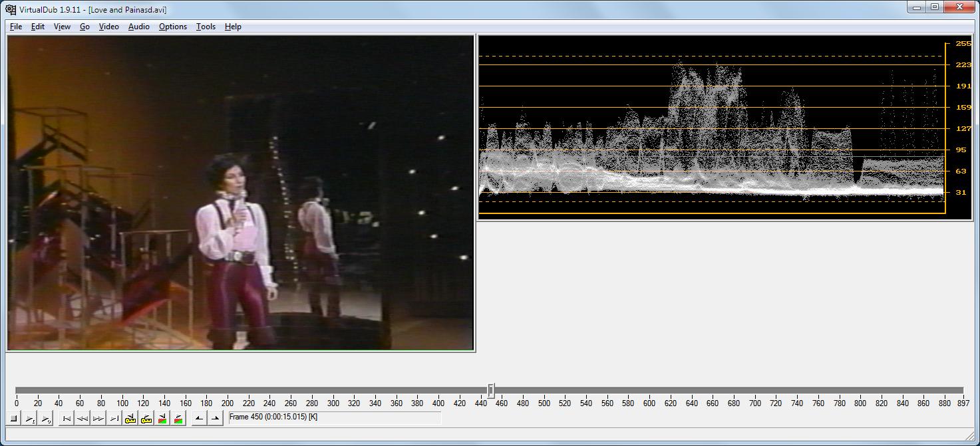Viewport: 980px width, 446px height.
Task: Play the input video preview
Action: [x=30, y=418]
